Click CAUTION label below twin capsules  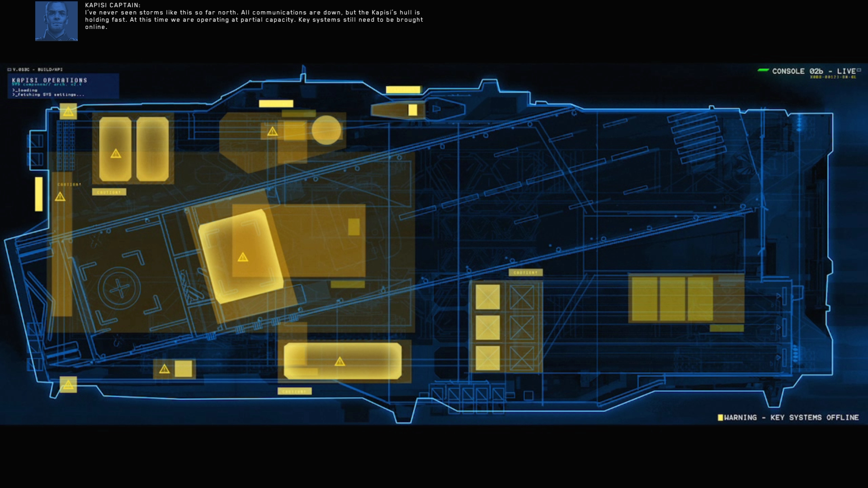109,192
